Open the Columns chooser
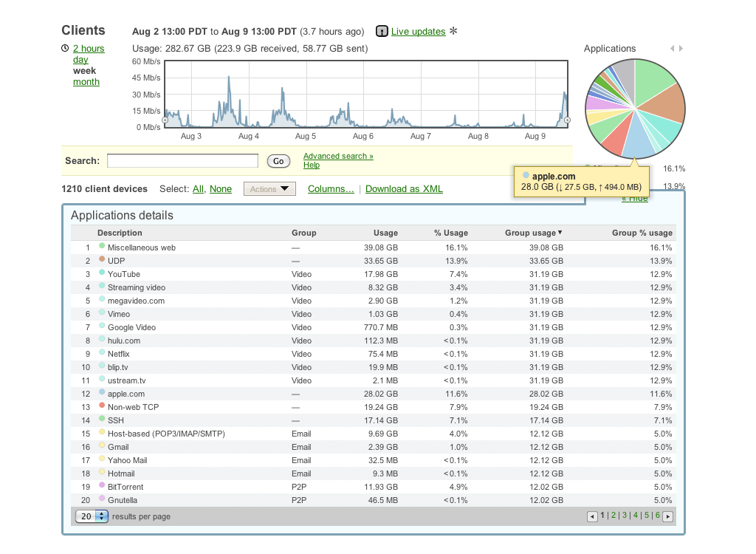 click(x=331, y=189)
